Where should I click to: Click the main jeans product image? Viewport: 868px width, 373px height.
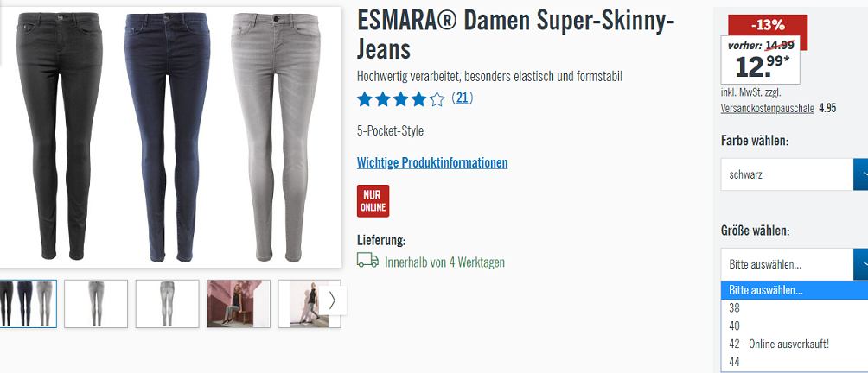pyautogui.click(x=170, y=137)
